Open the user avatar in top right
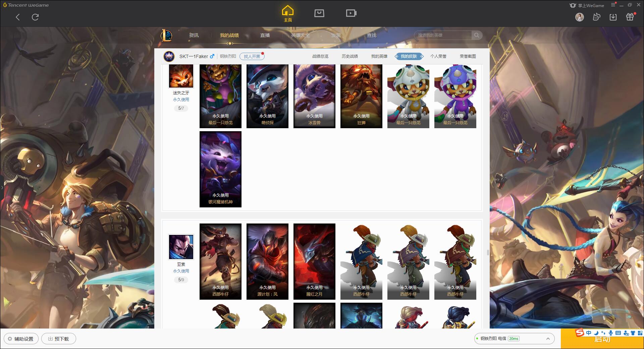 coord(579,17)
